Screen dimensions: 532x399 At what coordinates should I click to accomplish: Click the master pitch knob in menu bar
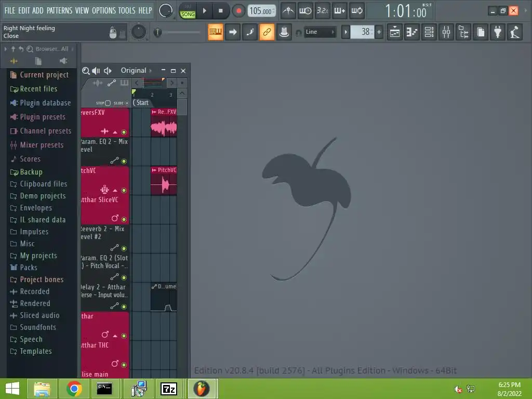pyautogui.click(x=166, y=11)
